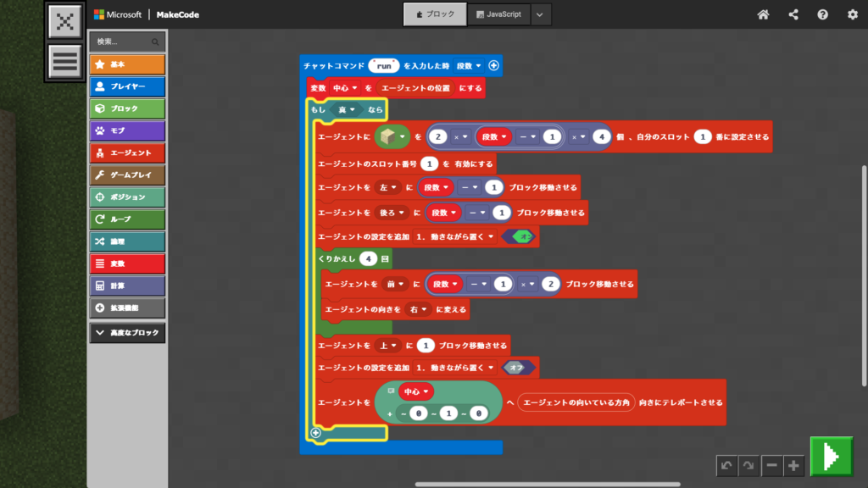Click the share project icon

[x=793, y=14]
